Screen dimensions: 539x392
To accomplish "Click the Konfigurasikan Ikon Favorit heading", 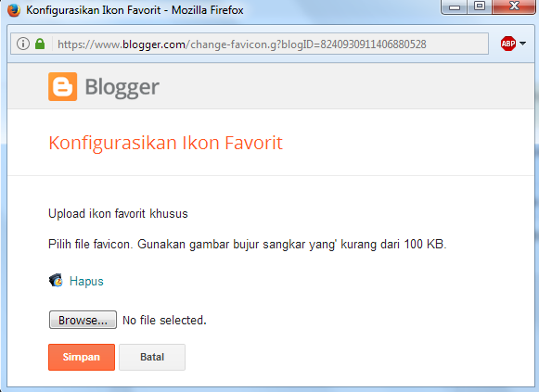I will click(165, 143).
